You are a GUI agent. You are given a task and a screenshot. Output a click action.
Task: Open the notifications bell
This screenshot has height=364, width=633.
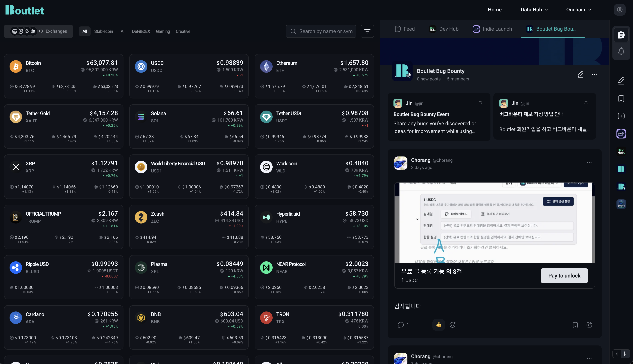[621, 51]
